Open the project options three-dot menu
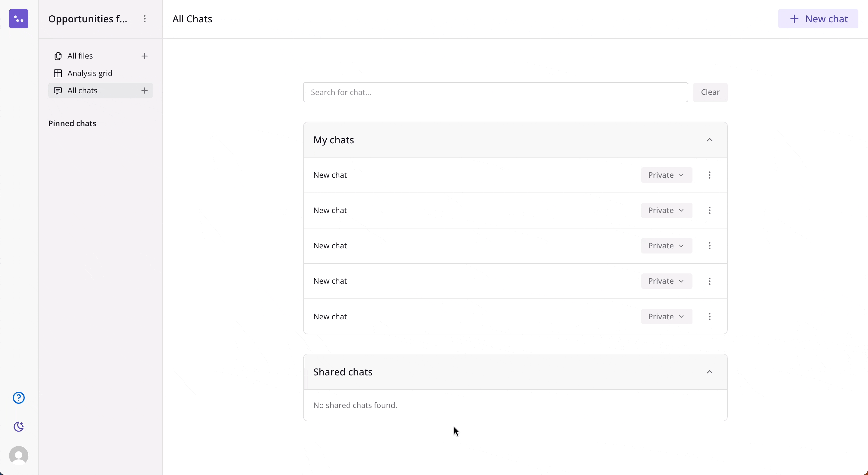The width and height of the screenshot is (868, 475). pyautogui.click(x=144, y=19)
